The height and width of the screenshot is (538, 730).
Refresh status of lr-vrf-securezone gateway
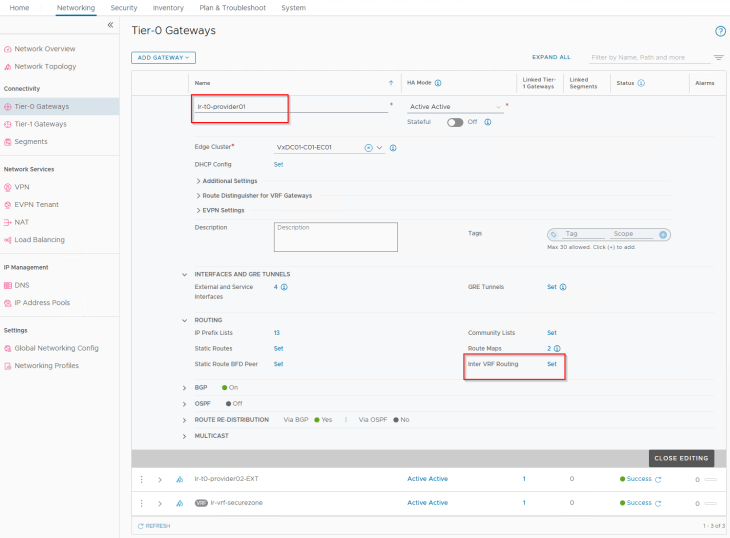[658, 503]
